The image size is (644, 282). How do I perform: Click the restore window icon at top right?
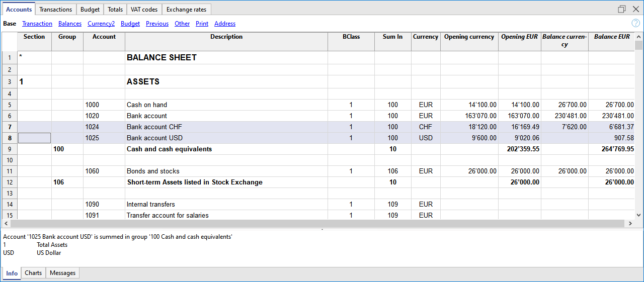622,9
